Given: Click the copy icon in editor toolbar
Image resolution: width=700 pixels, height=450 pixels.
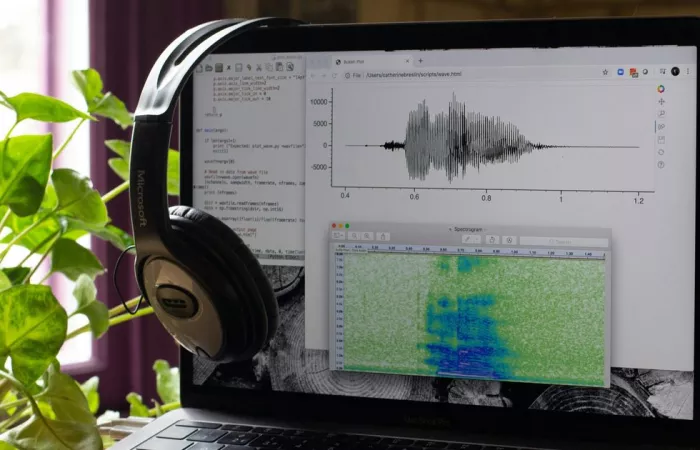Looking at the screenshot, I should (x=268, y=67).
